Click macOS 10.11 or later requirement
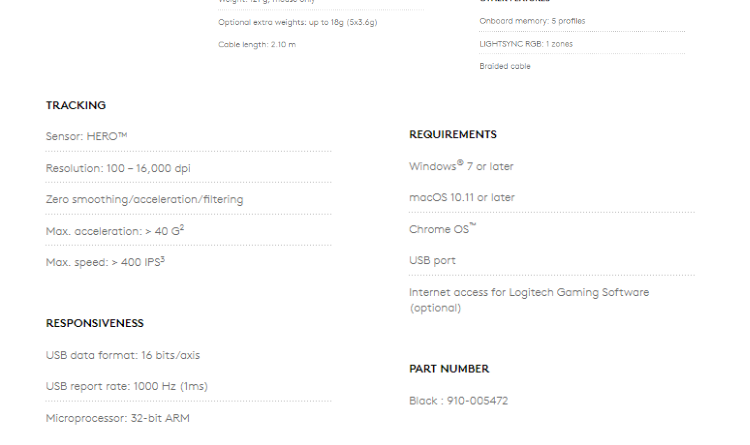The image size is (750, 445). [462, 198]
